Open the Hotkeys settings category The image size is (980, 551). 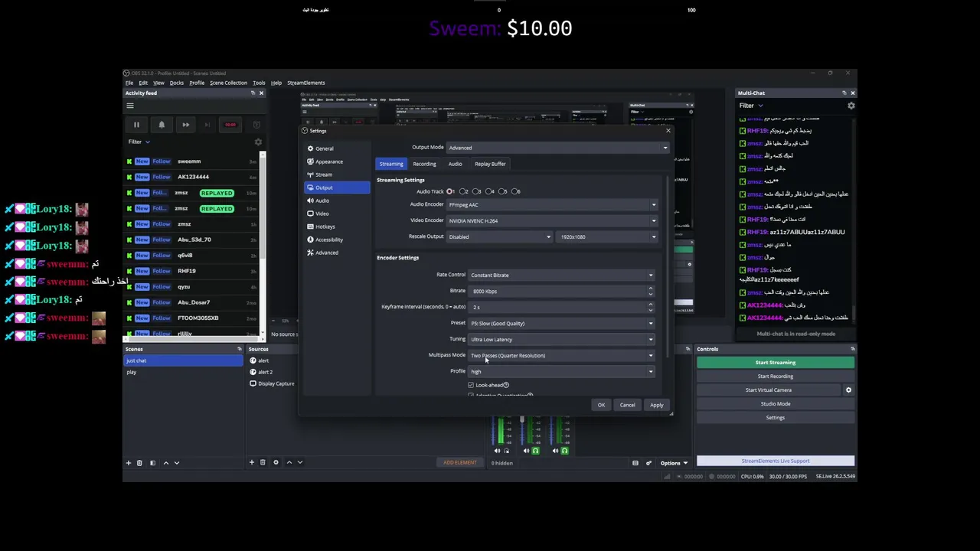(x=337, y=227)
